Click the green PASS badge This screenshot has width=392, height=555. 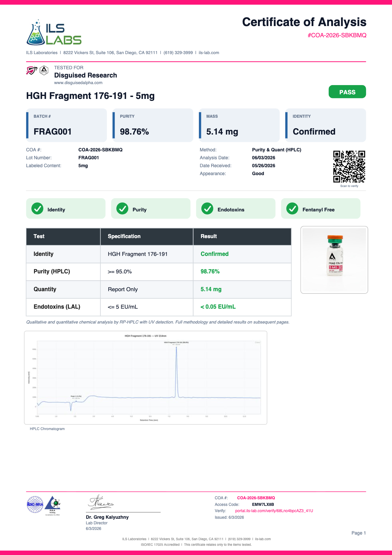[347, 92]
